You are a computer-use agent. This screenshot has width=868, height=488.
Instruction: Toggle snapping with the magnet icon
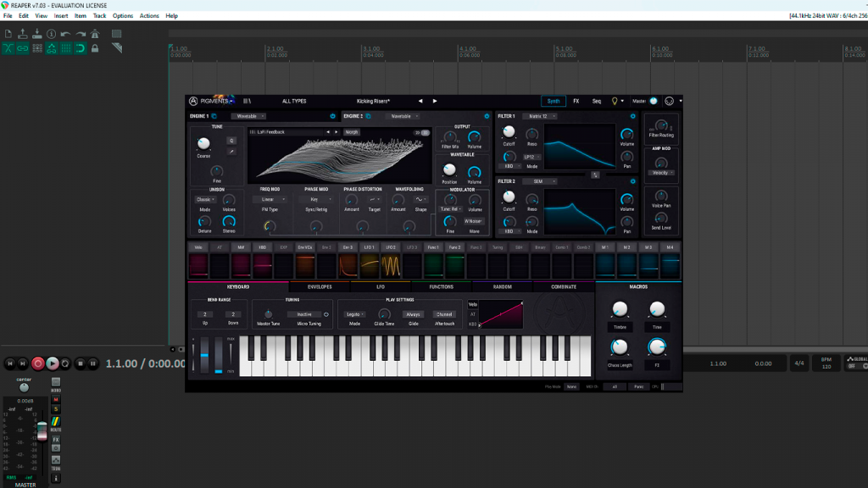[81, 48]
